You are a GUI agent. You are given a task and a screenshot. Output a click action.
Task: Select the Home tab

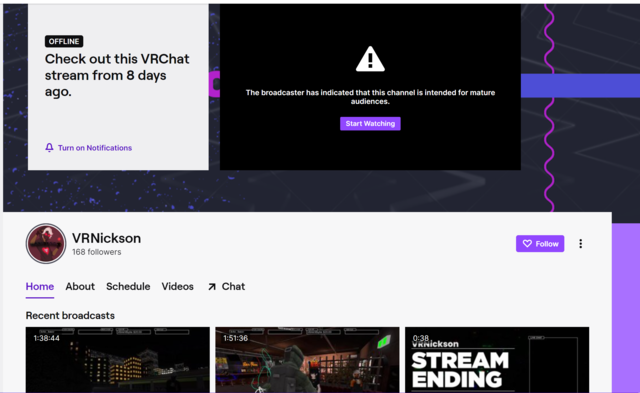click(x=40, y=286)
